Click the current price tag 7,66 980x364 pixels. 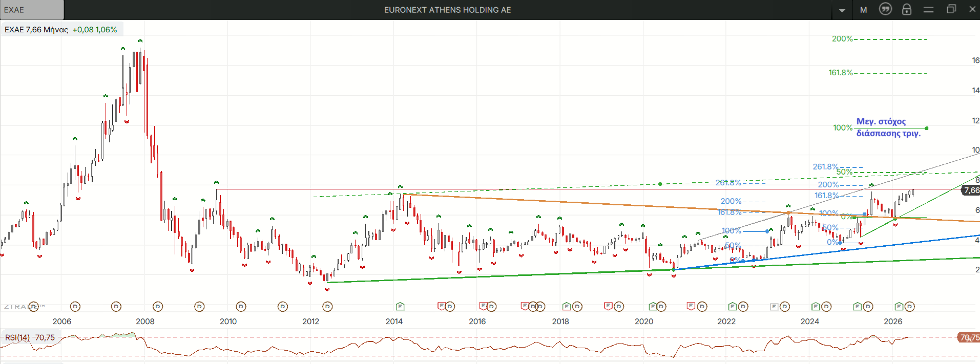pos(971,190)
